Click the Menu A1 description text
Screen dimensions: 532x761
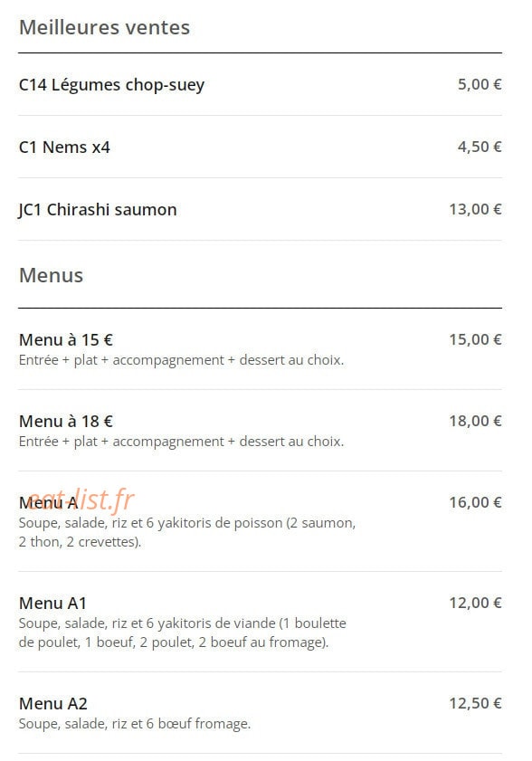coord(183,633)
